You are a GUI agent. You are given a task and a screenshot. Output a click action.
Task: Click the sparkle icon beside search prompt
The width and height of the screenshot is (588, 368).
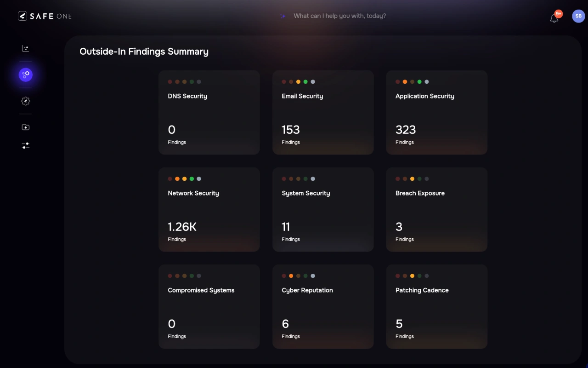click(283, 16)
